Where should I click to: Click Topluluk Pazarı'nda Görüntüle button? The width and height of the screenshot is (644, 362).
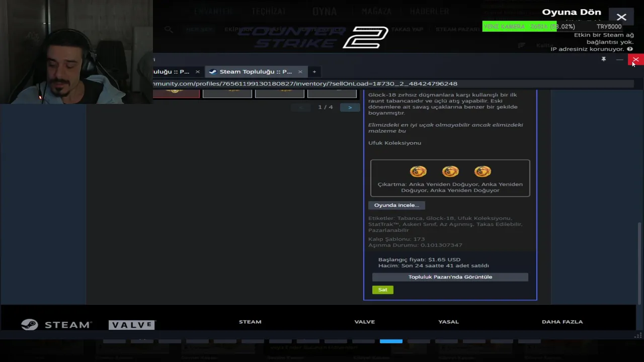coord(450,277)
